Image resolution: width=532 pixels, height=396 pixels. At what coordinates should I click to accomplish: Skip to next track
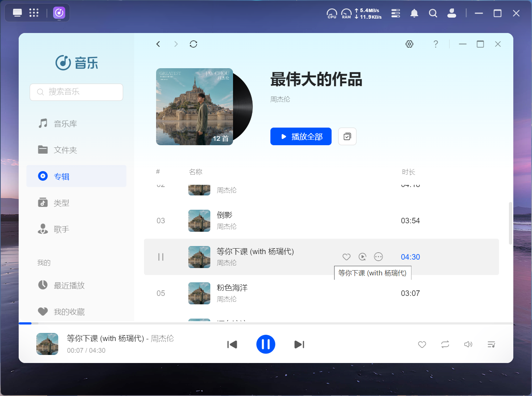click(299, 344)
